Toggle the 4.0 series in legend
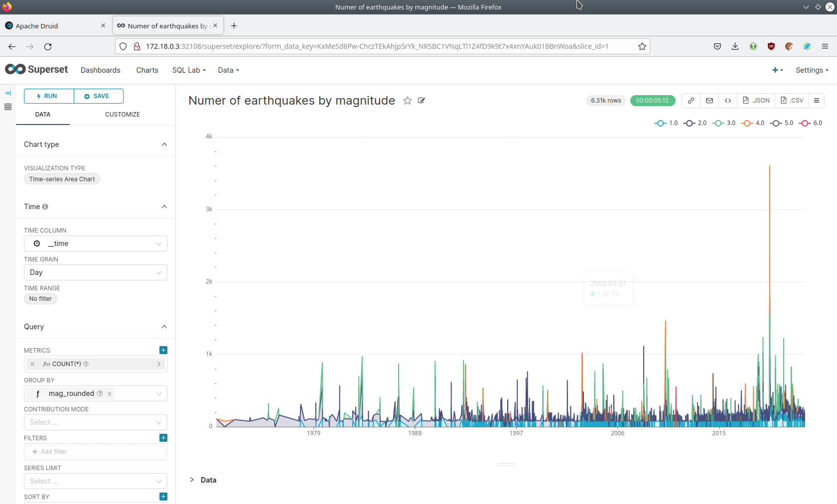 click(753, 123)
